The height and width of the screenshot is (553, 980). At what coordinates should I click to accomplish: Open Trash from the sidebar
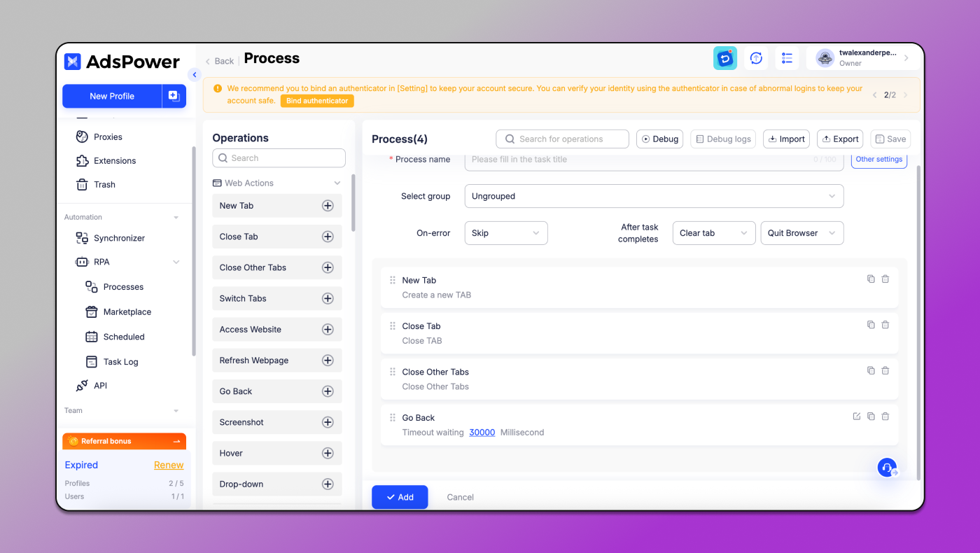click(104, 184)
